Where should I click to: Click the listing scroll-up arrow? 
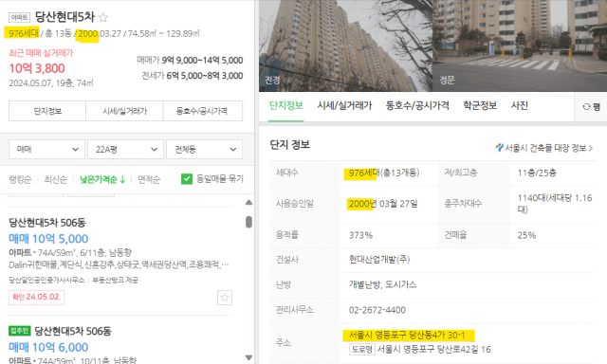pos(248,202)
